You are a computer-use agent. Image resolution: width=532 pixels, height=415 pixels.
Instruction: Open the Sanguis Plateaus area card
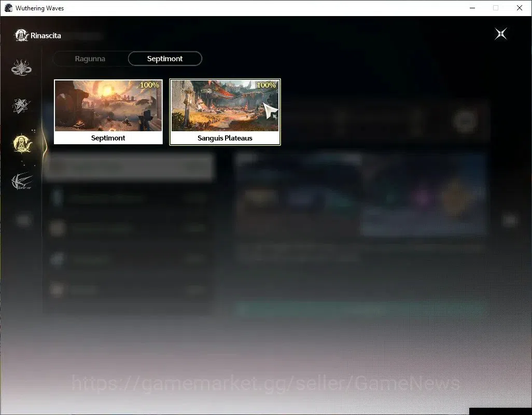coord(225,112)
